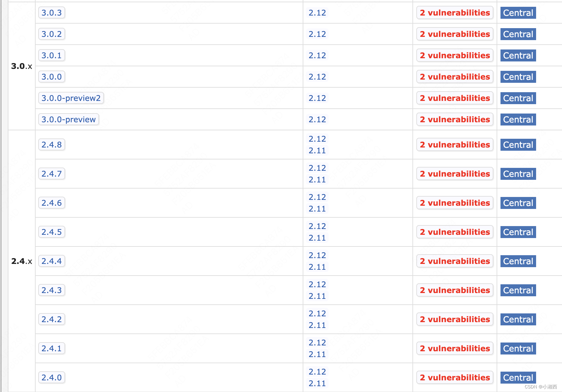
Task: View vulnerabilities for 3.0.0-preview2
Action: tap(455, 98)
